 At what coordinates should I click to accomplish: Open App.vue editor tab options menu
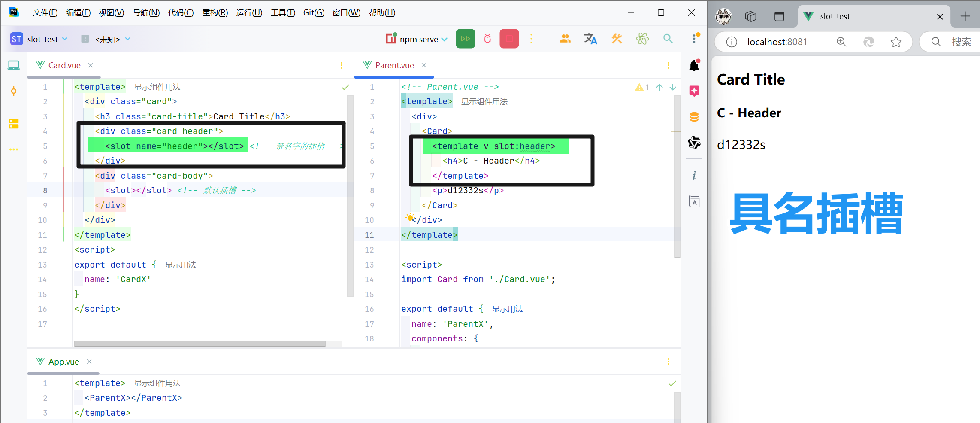click(x=668, y=362)
